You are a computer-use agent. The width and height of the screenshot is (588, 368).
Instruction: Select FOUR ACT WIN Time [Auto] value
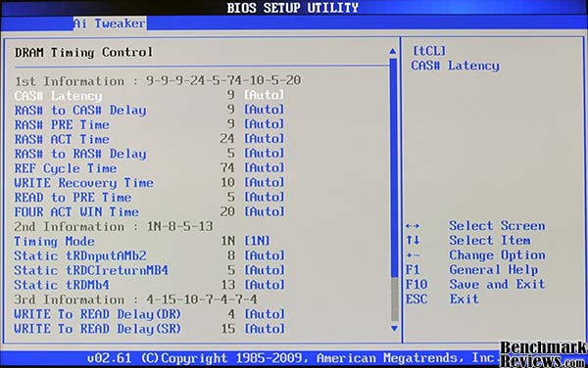click(x=264, y=211)
